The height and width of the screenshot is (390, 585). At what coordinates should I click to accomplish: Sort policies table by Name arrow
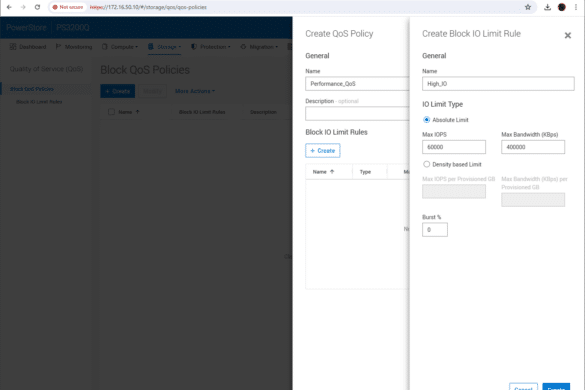tap(138, 112)
